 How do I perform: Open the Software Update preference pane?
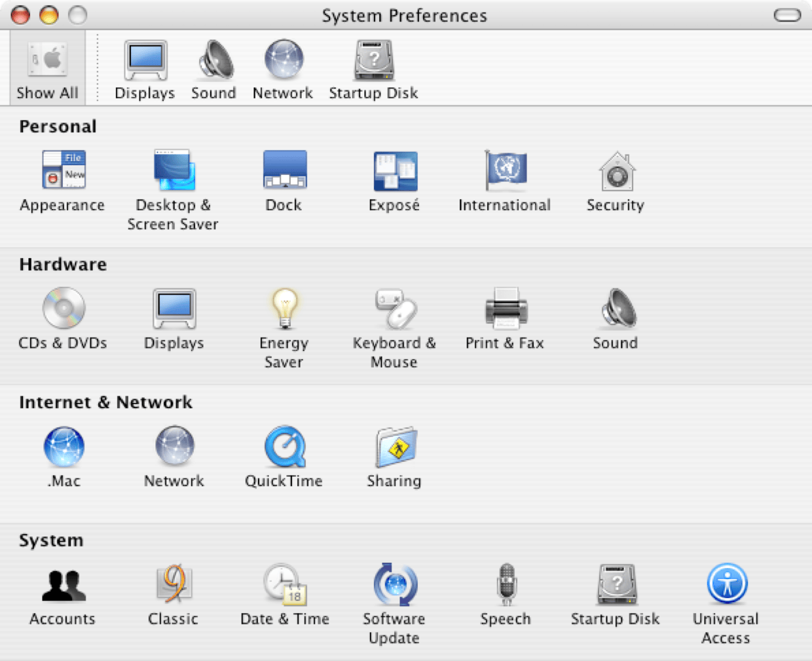click(394, 604)
